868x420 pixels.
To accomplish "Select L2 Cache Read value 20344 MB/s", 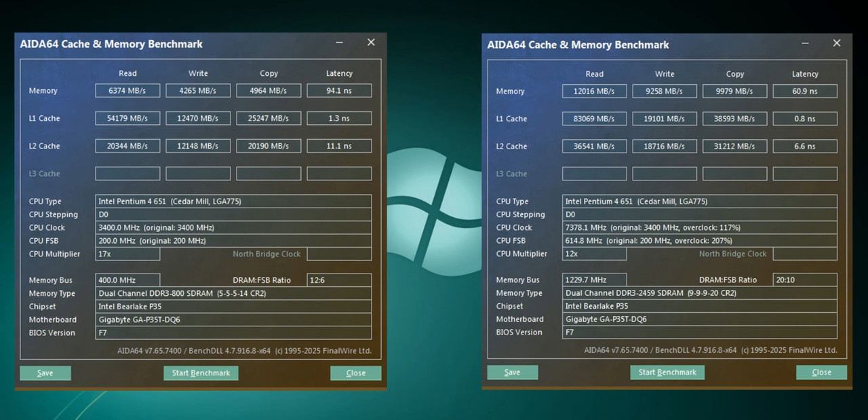I will point(127,146).
